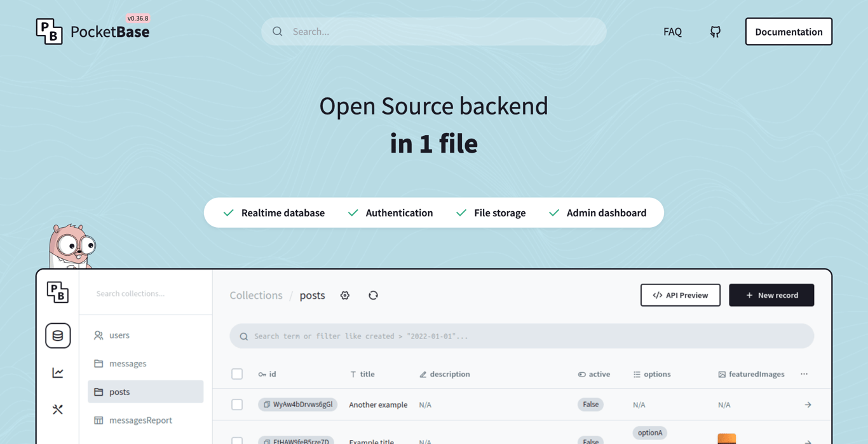This screenshot has width=868, height=444.
Task: Click the 'Open Source backend' heading
Action: (x=434, y=106)
